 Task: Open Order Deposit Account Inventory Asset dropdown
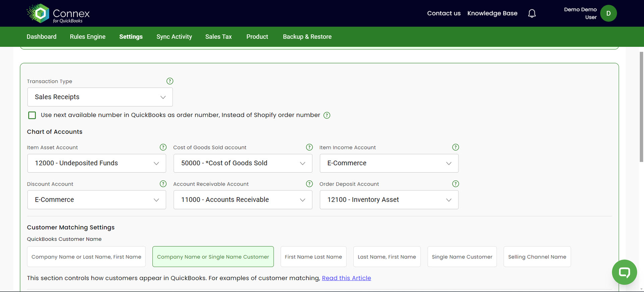tap(389, 200)
